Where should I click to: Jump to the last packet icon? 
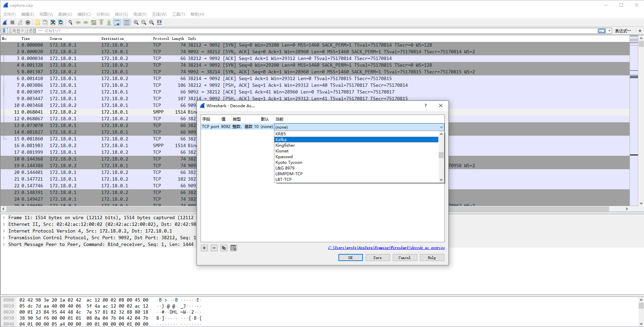pos(109,22)
